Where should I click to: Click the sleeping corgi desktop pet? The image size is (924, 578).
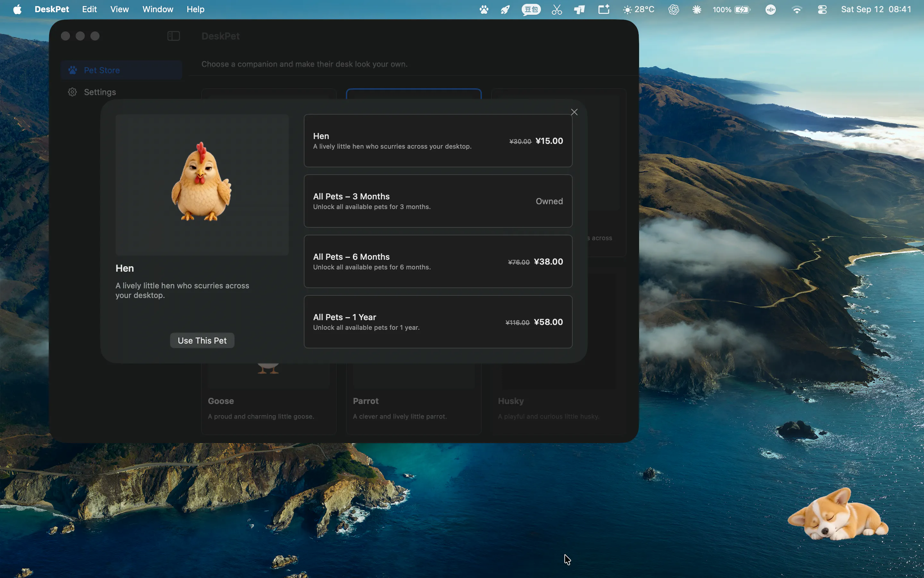point(838,514)
